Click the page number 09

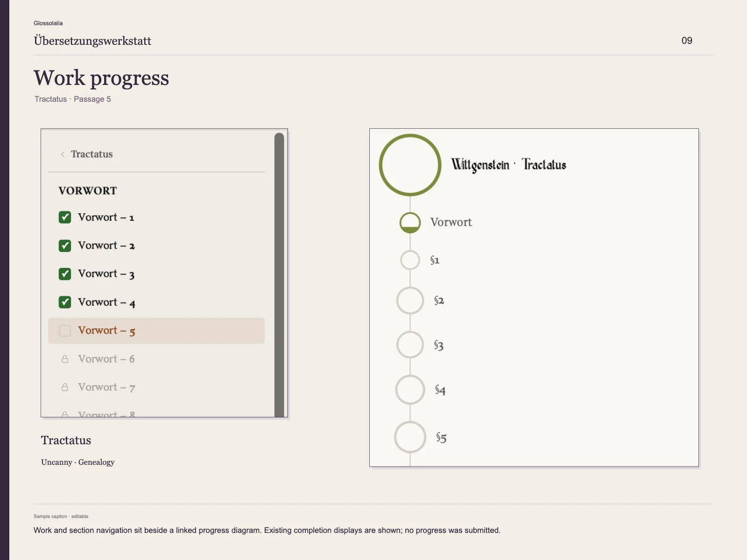687,41
